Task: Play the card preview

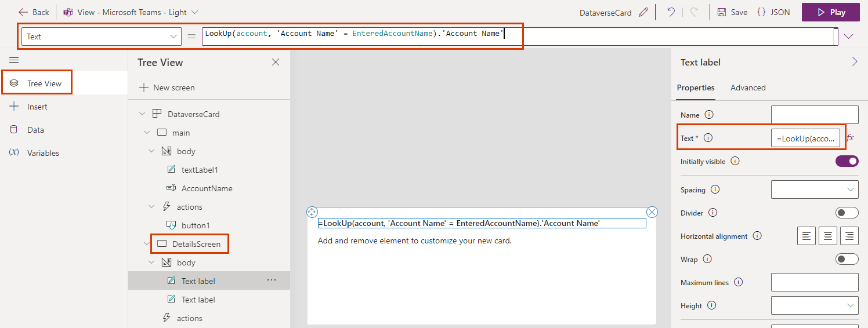Action: click(x=831, y=12)
